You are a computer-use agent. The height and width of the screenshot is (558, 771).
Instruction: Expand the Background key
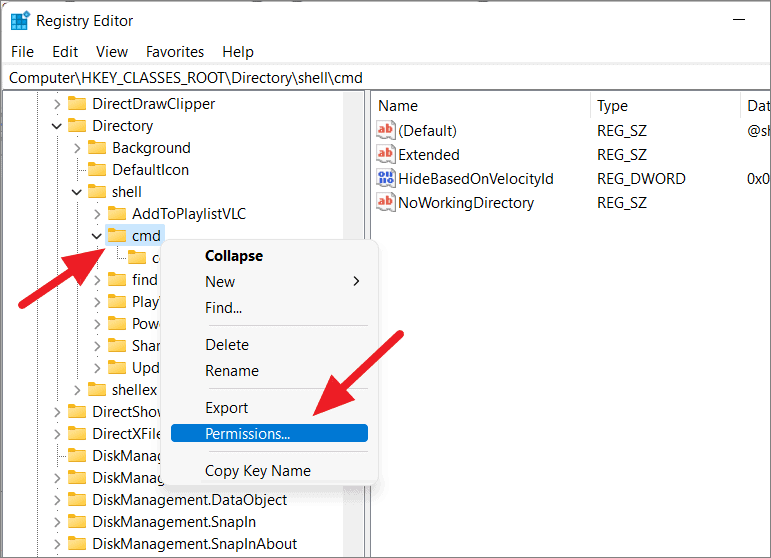[77, 148]
